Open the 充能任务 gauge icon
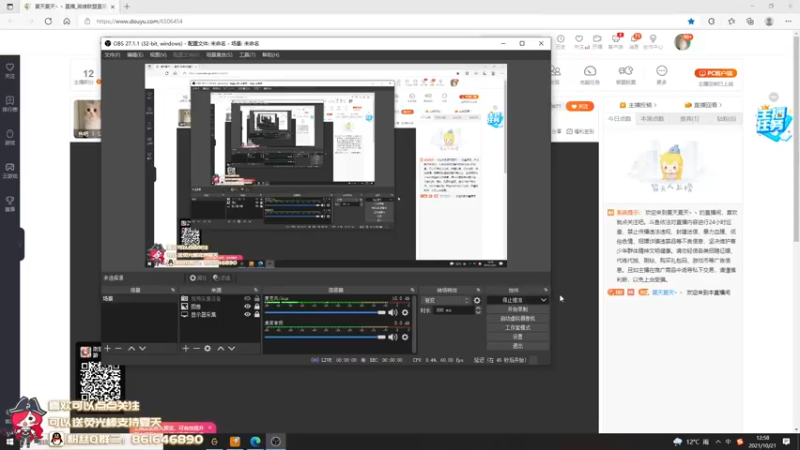 click(590, 74)
